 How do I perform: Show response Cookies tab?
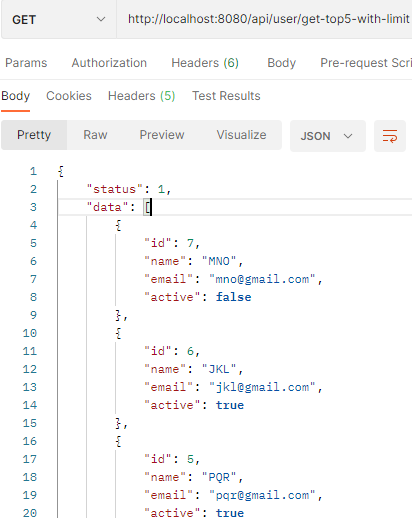(69, 96)
